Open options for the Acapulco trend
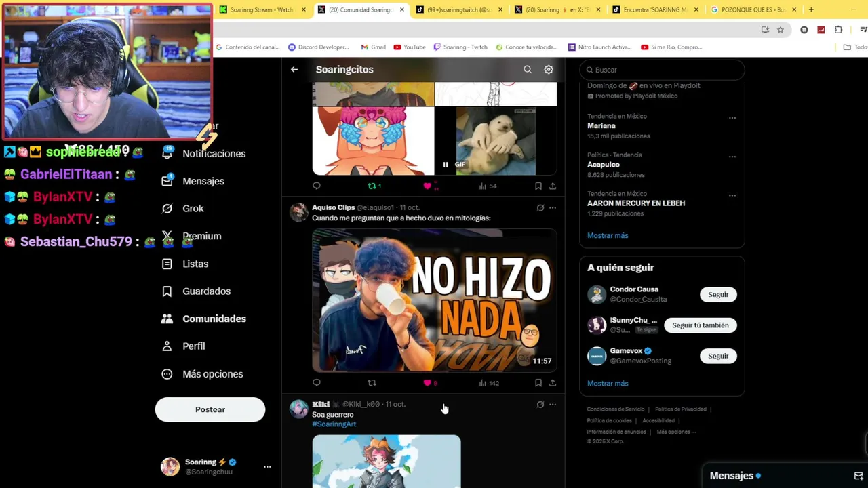868x488 pixels. [x=732, y=157]
